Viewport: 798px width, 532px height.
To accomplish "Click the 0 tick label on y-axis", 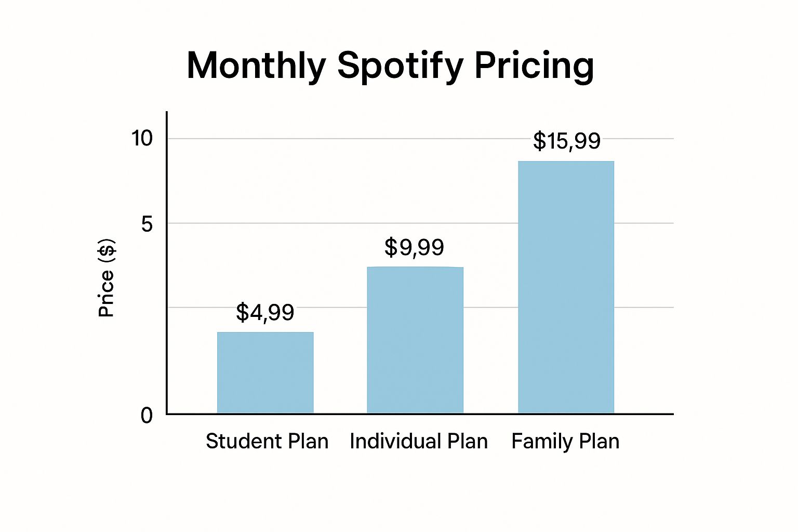I will point(147,415).
